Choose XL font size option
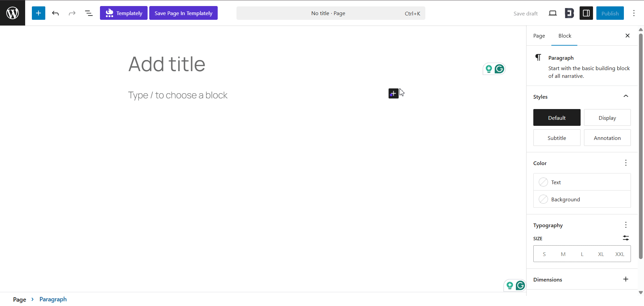This screenshot has height=306, width=644. pyautogui.click(x=601, y=254)
